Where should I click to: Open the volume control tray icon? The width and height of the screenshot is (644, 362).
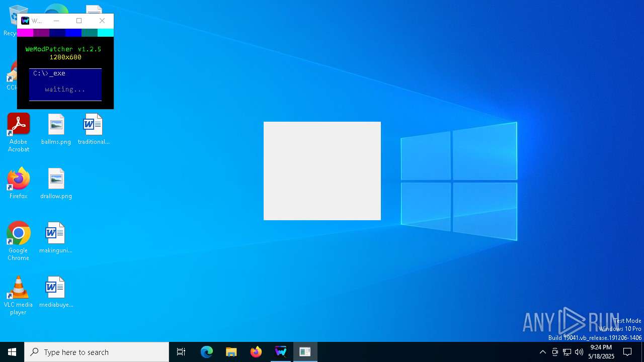(x=579, y=352)
